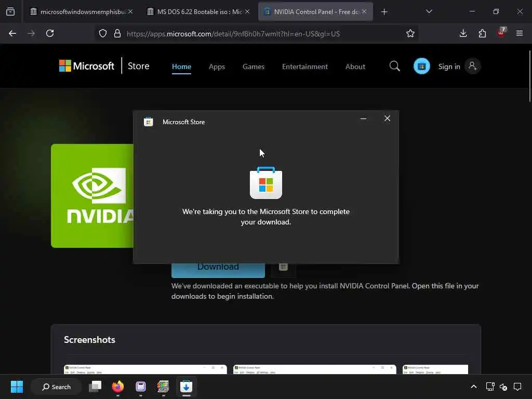Click the Store installer taskbar icon
This screenshot has height=399, width=532.
[186, 387]
